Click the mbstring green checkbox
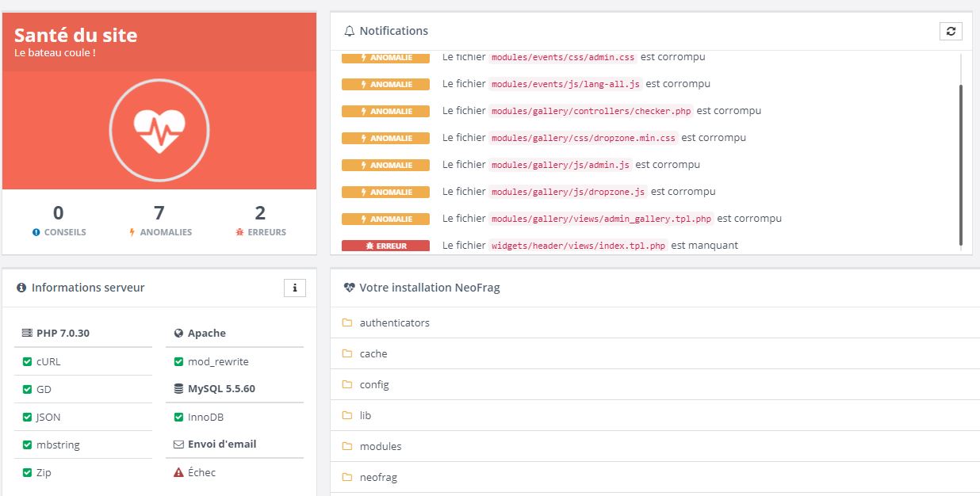 point(27,444)
